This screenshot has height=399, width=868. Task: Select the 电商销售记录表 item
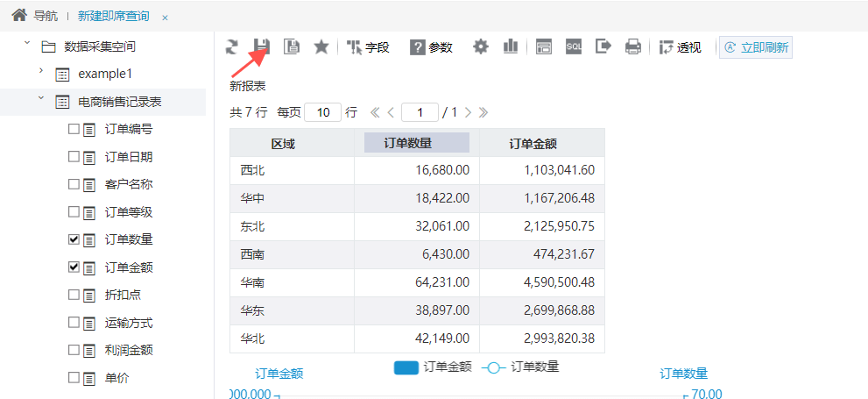tap(120, 102)
